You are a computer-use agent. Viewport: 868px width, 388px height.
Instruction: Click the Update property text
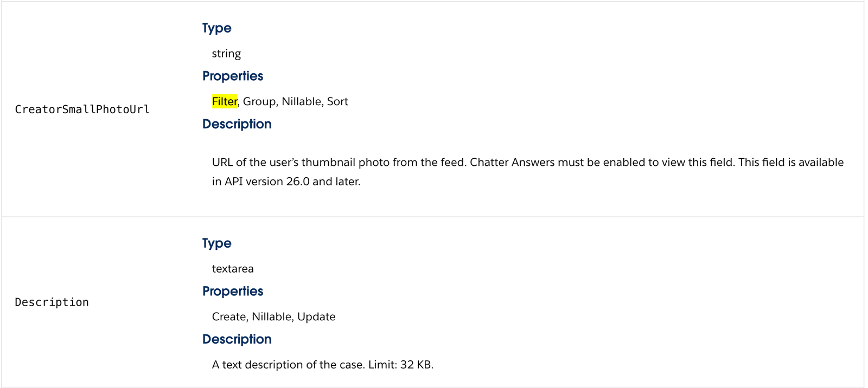coord(316,317)
